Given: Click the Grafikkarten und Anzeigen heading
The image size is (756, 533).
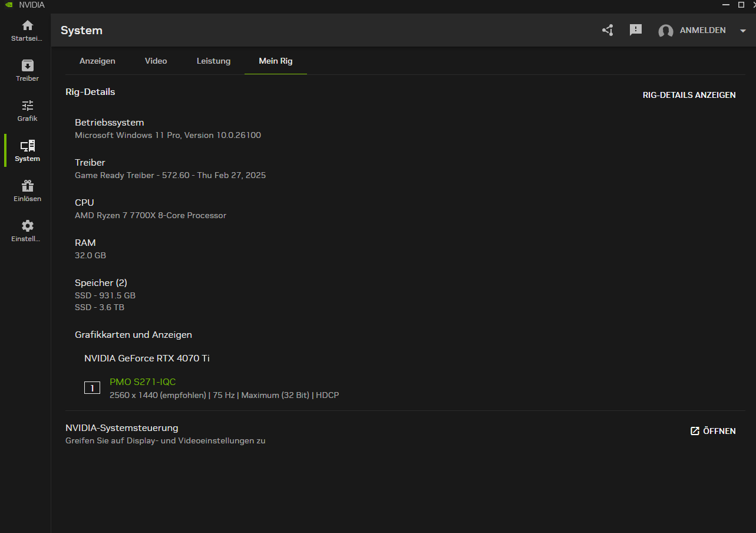Looking at the screenshot, I should (x=133, y=335).
